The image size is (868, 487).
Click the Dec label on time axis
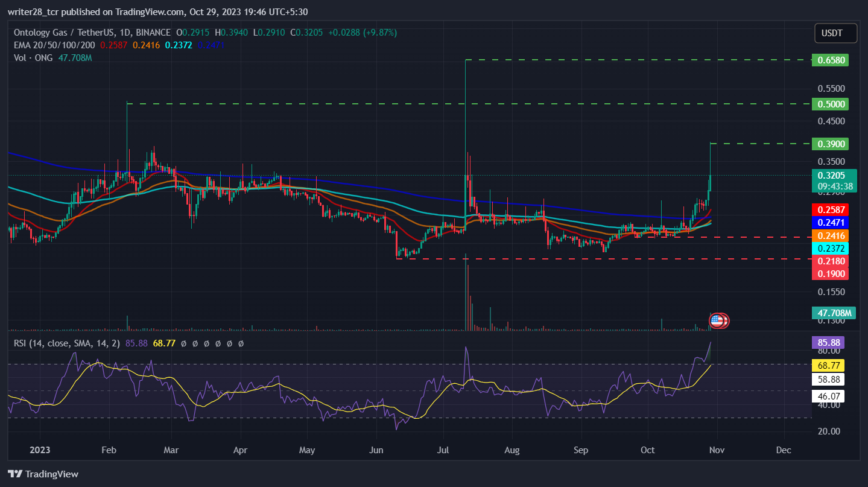(x=784, y=450)
